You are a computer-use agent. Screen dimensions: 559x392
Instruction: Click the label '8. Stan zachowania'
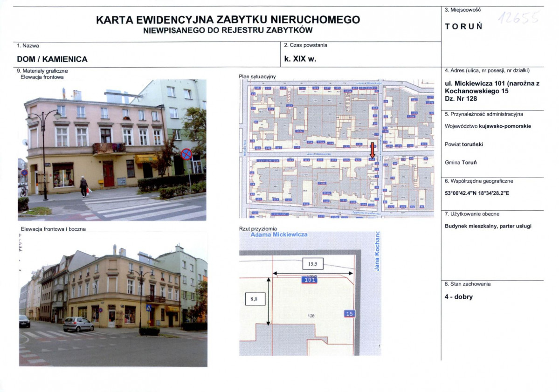(467, 284)
